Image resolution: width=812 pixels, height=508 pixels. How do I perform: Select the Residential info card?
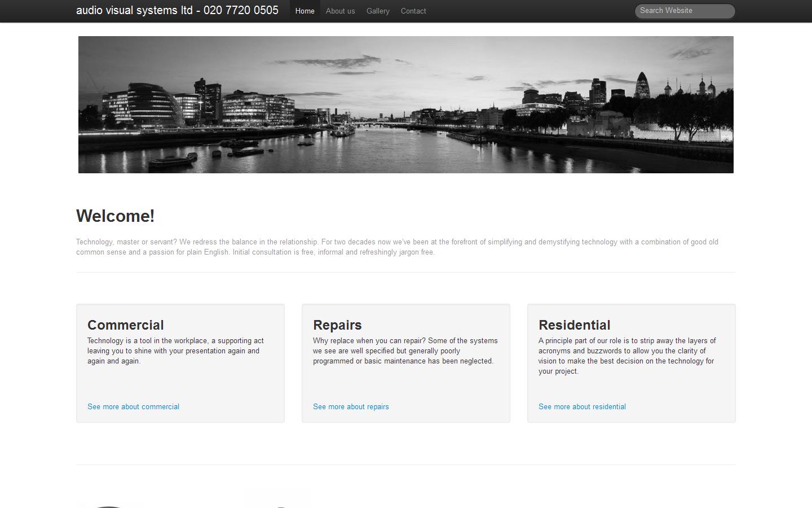(631, 363)
